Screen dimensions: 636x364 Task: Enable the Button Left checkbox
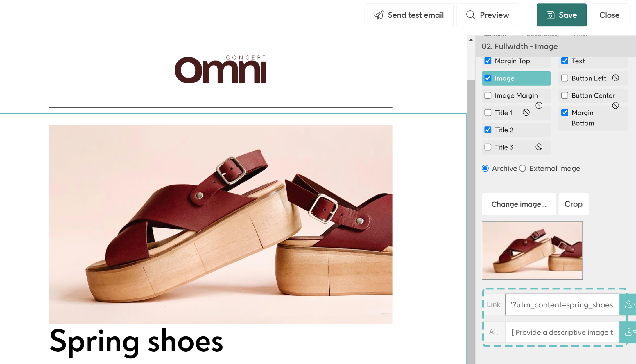tap(565, 78)
